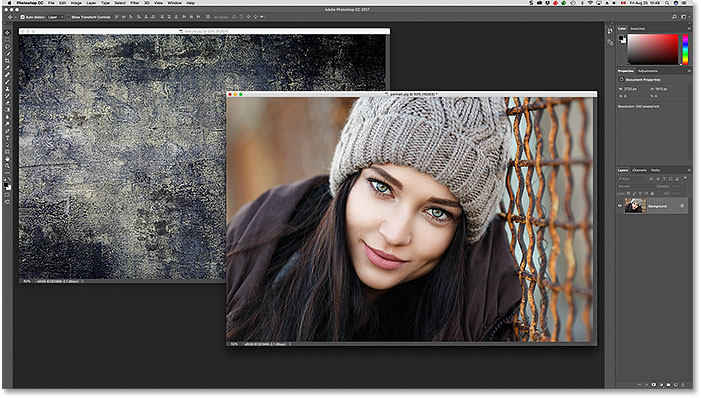This screenshot has height=398, width=701.
Task: Open the Image menu
Action: coord(76,3)
